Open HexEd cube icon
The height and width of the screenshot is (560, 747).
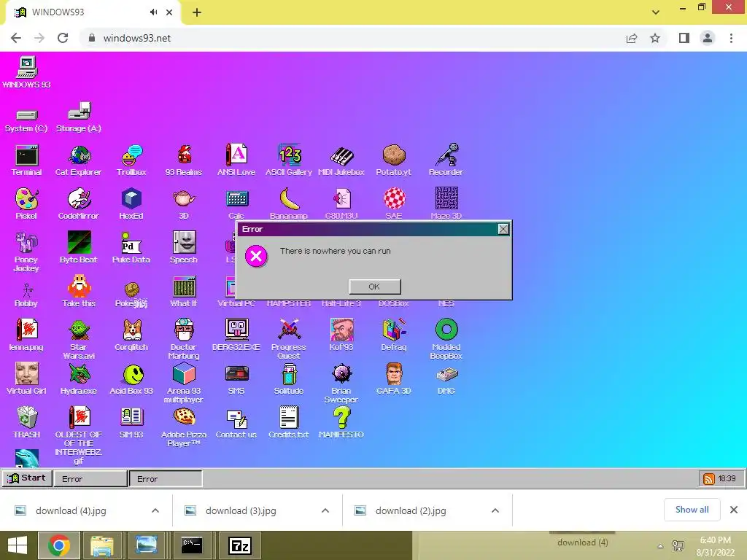(x=131, y=204)
